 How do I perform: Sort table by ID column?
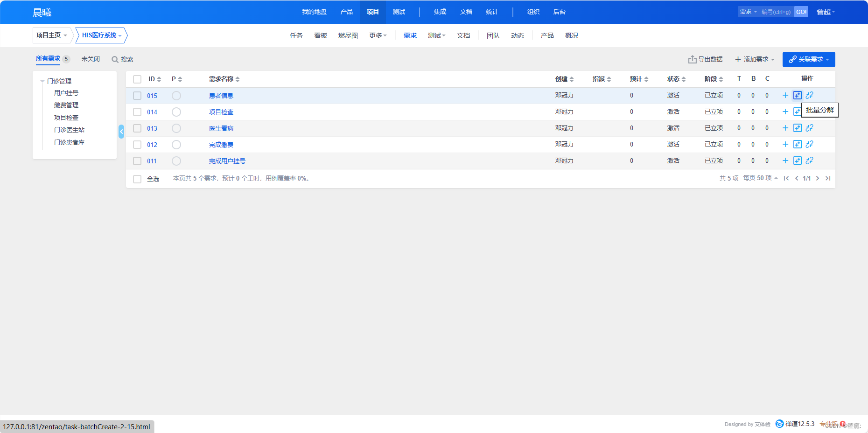[154, 79]
